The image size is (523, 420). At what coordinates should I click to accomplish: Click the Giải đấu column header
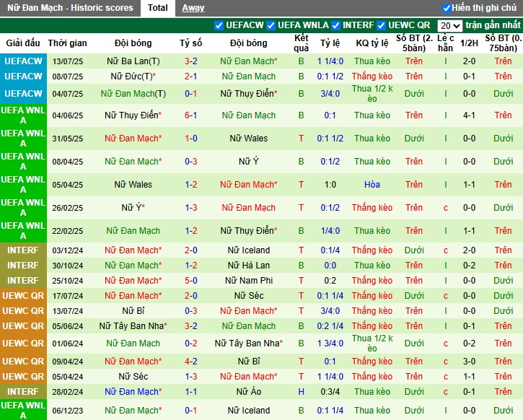point(22,43)
